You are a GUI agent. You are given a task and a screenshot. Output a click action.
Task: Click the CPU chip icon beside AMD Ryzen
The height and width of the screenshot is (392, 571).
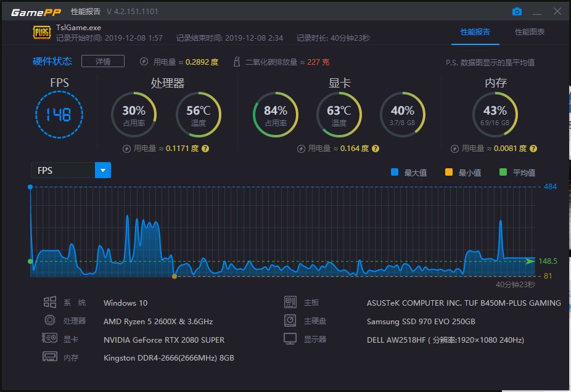(50, 320)
